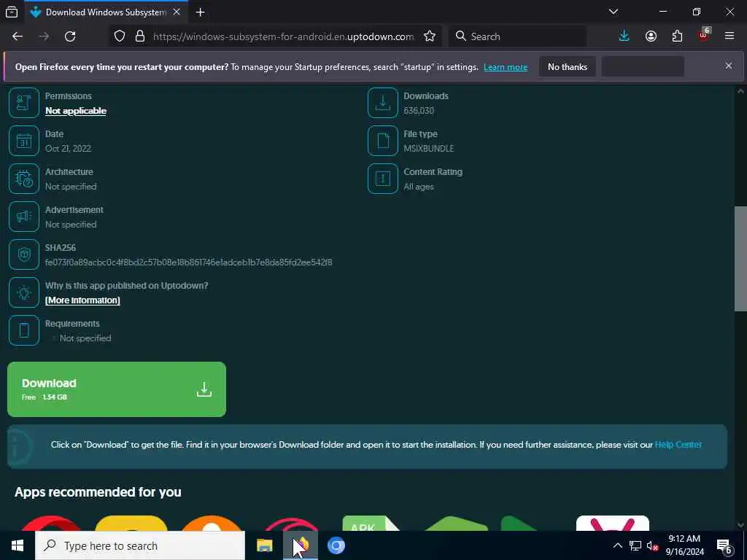The height and width of the screenshot is (560, 747).
Task: Click the lightbulb icon beside Uptodown question
Action: tap(24, 292)
